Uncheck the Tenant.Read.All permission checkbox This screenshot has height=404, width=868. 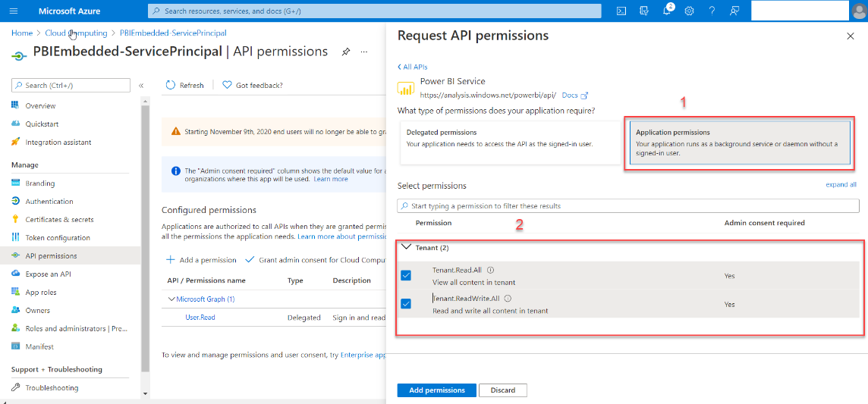tap(406, 275)
